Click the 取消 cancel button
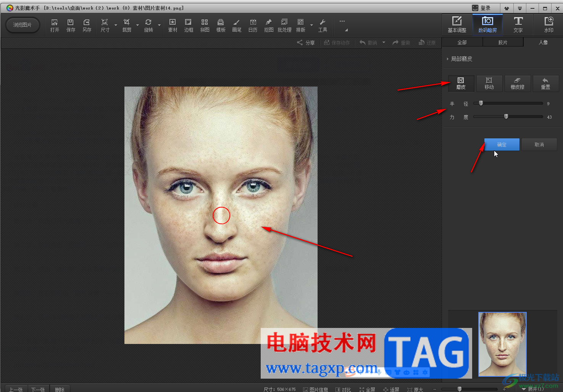 539,145
